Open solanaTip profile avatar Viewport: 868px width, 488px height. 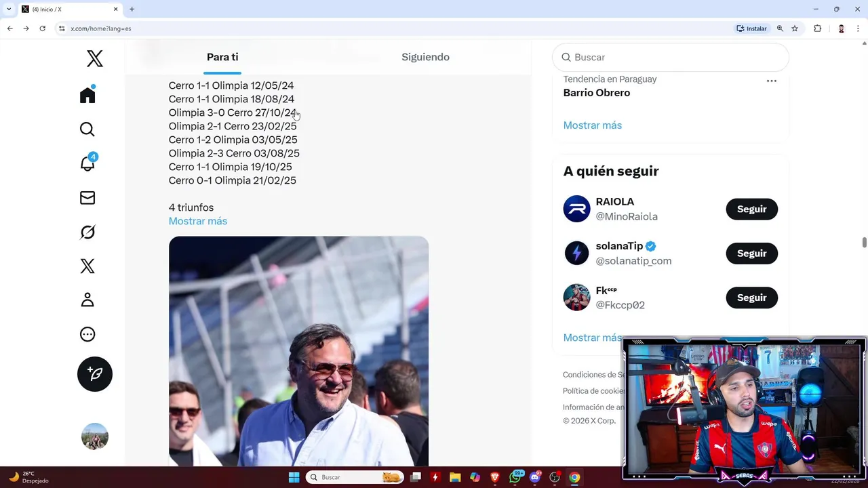coord(577,253)
